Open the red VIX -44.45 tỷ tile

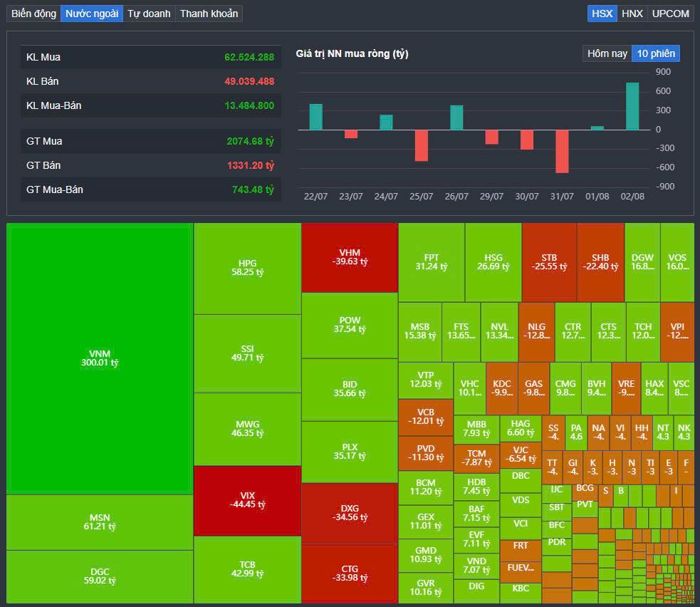(247, 501)
